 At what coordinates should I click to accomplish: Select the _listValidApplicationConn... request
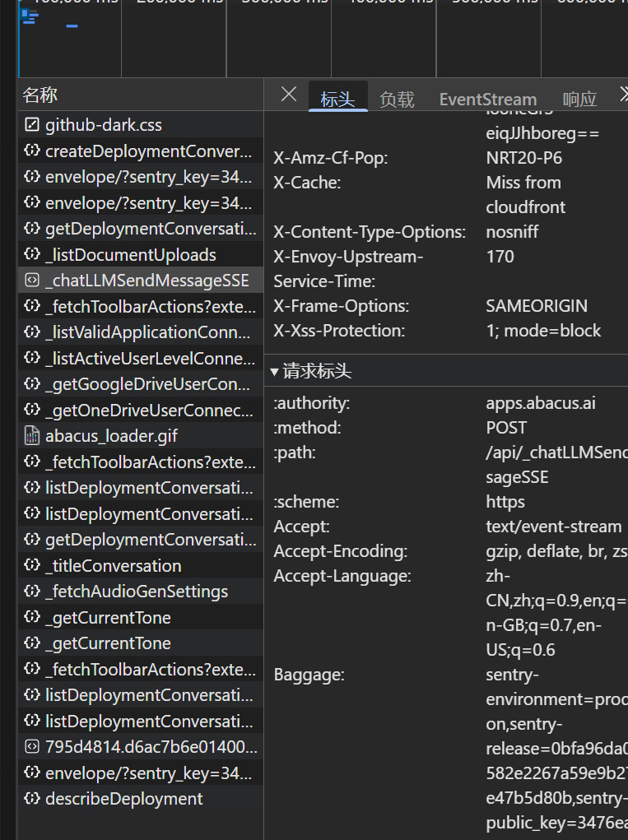(x=148, y=332)
